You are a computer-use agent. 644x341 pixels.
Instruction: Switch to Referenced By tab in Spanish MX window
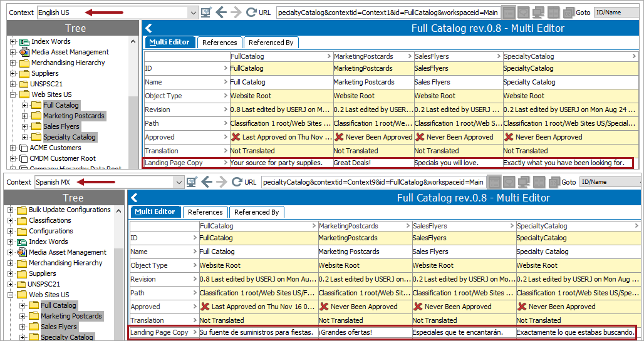coord(257,212)
